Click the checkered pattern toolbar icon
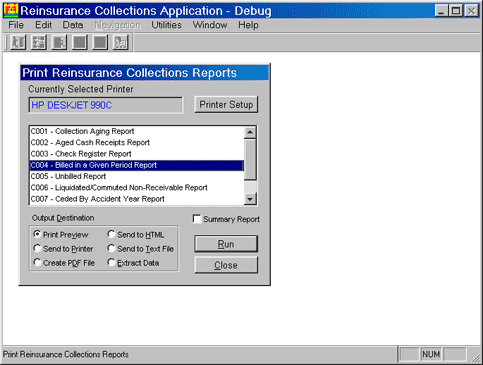The width and height of the screenshot is (483, 365). coord(39,42)
